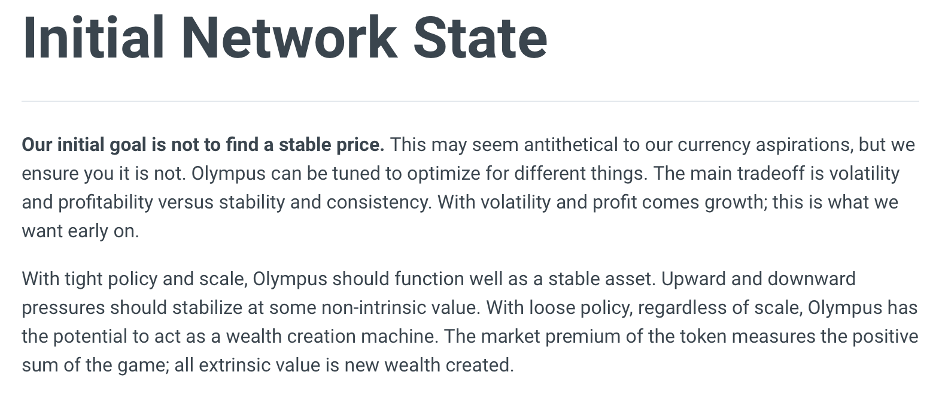
Task: Click the line "want early on."
Action: [x=81, y=231]
